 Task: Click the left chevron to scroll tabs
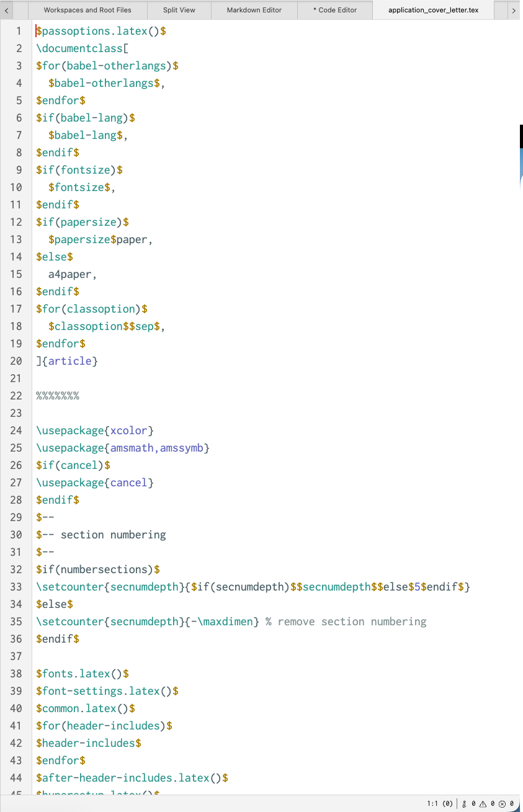6,10
